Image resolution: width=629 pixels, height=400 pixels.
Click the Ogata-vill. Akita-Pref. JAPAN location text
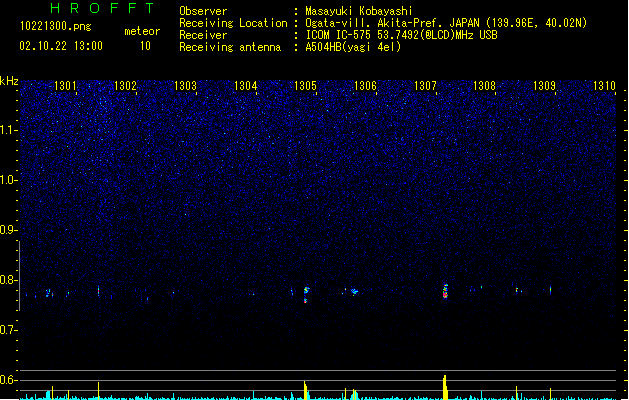pos(446,23)
